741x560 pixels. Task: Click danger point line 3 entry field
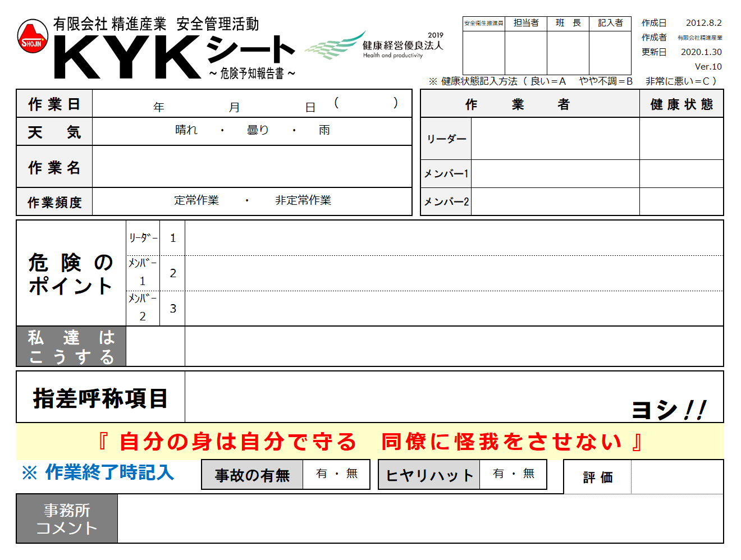pyautogui.click(x=454, y=308)
